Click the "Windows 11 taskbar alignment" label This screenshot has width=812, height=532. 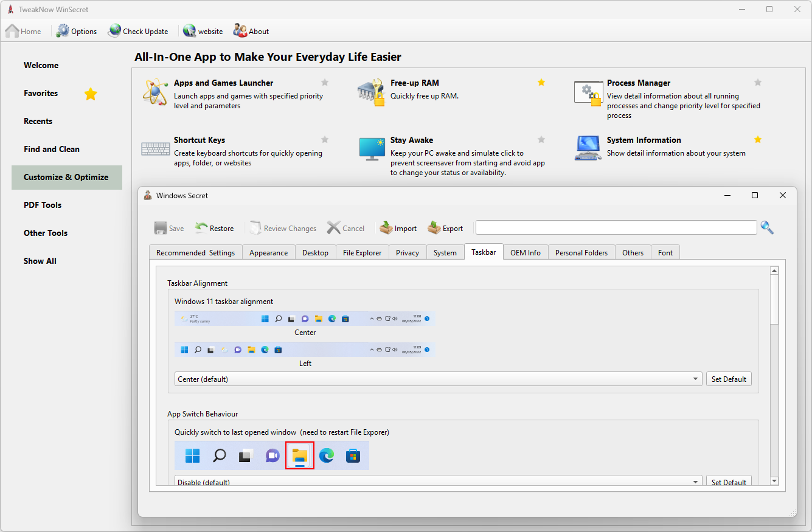coord(224,302)
